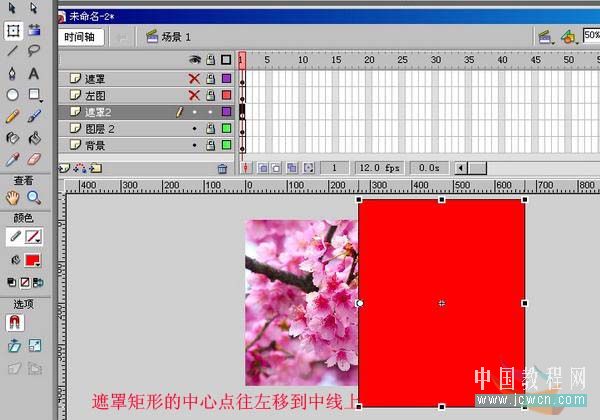600x420 pixels.
Task: Toggle visibility of 背景 layer
Action: 194,145
